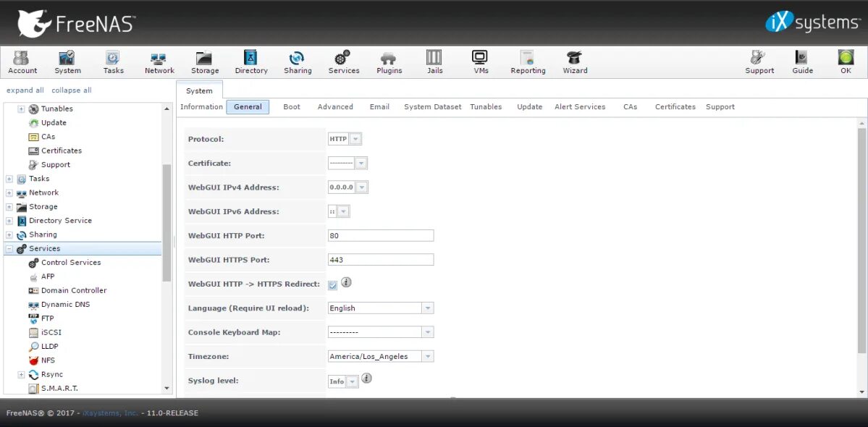Open the Reporting toolbar icon

click(x=528, y=62)
